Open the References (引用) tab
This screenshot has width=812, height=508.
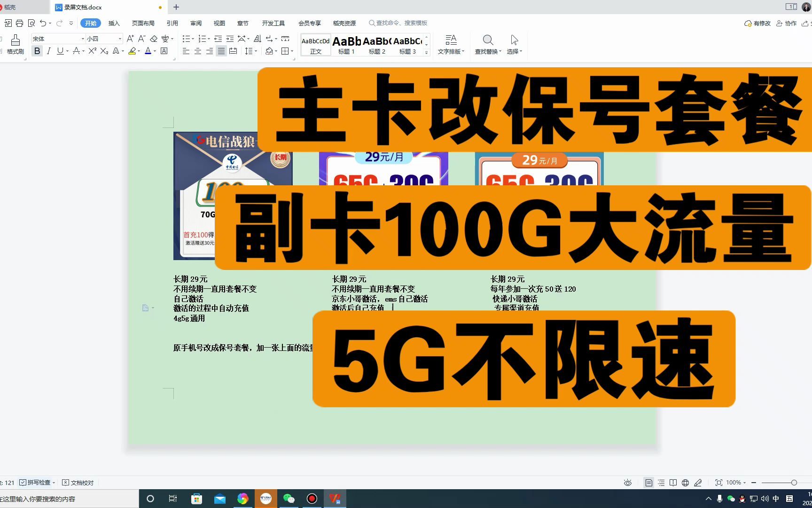172,23
